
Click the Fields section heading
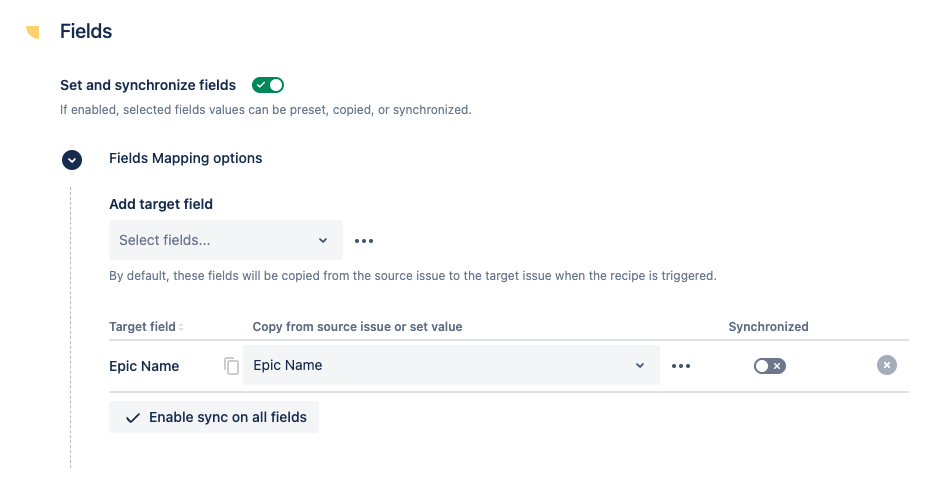(x=86, y=31)
